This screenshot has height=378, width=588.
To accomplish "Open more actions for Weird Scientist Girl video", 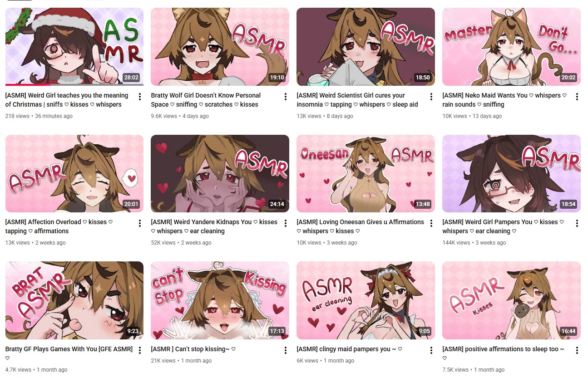I will coord(431,97).
